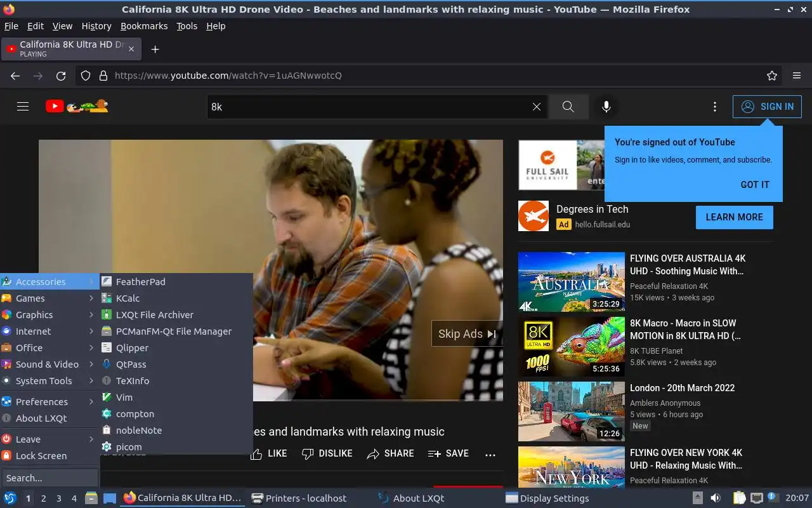Share the video
The height and width of the screenshot is (508, 812).
coord(390,453)
